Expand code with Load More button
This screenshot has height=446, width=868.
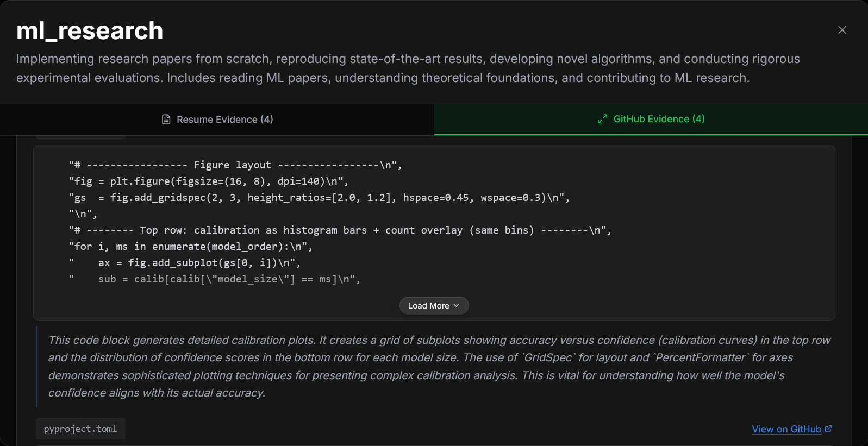434,306
